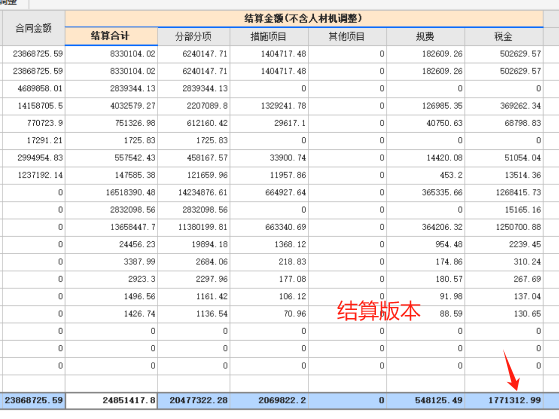
Task: Select cell with value 612160.42
Action: [x=194, y=123]
